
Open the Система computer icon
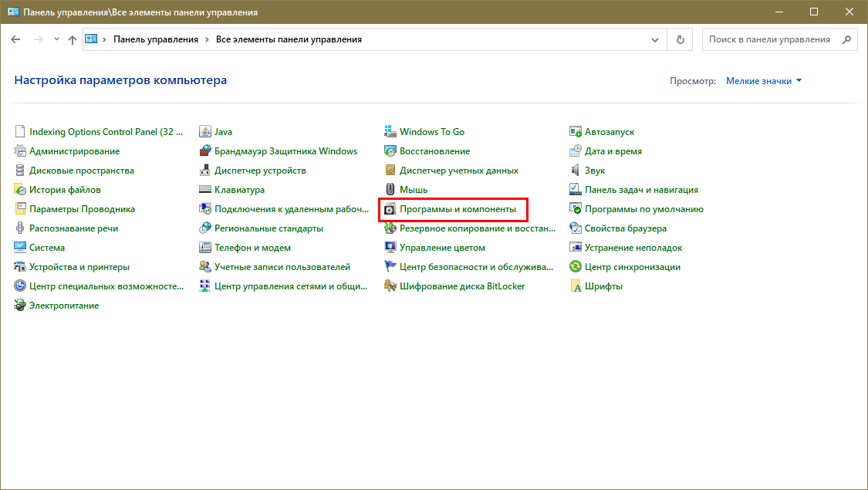[x=20, y=248]
